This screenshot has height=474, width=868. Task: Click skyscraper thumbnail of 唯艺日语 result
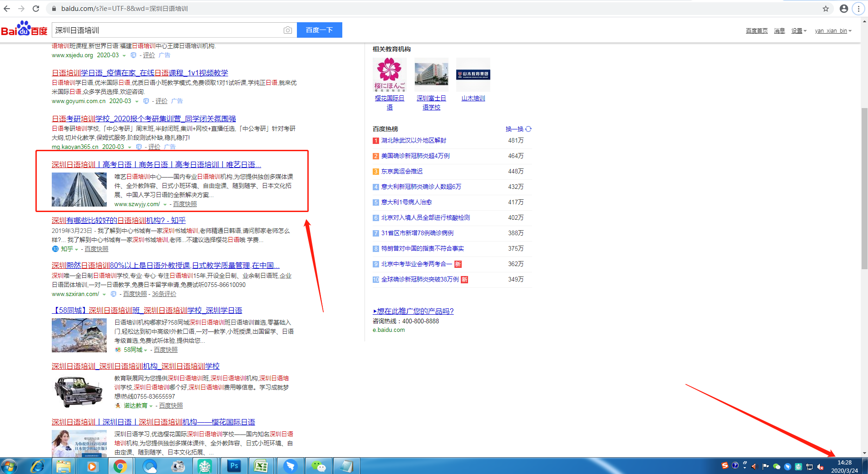pos(79,189)
